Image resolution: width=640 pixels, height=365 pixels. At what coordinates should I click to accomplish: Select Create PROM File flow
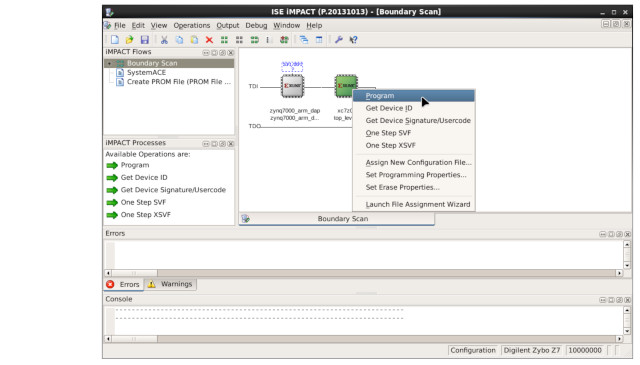(x=178, y=82)
